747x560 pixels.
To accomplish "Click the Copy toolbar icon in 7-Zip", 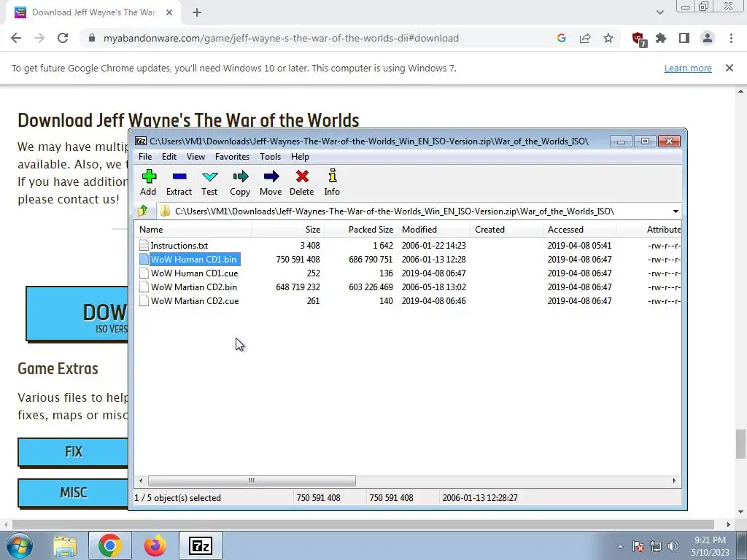I will tap(240, 182).
